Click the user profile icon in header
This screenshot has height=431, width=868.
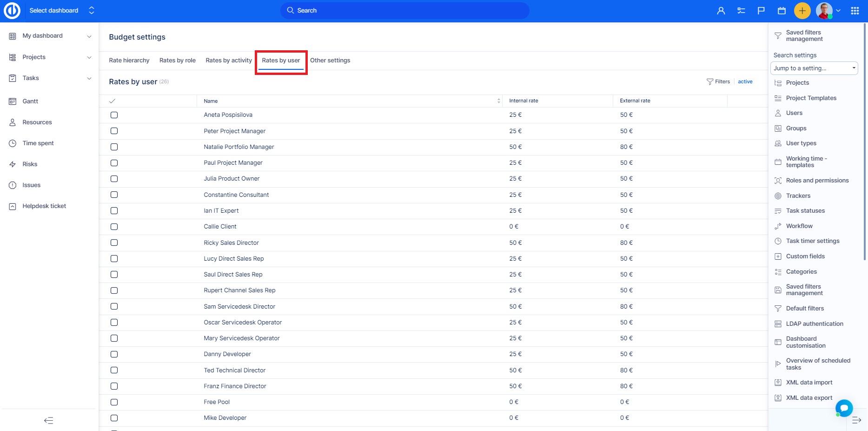(721, 11)
